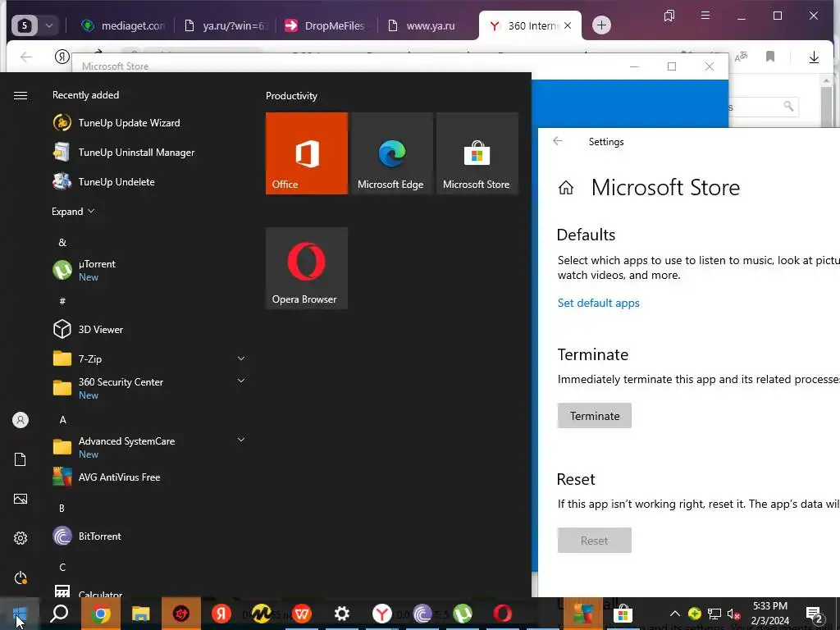The width and height of the screenshot is (840, 630).
Task: Click the Yandex Я button in the browser toolbar
Action: (62, 57)
